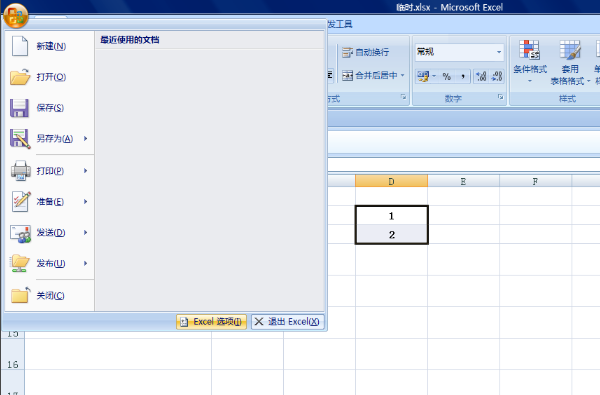Click the 退出 Excel button
This screenshot has height=395, width=600.
pyautogui.click(x=288, y=322)
